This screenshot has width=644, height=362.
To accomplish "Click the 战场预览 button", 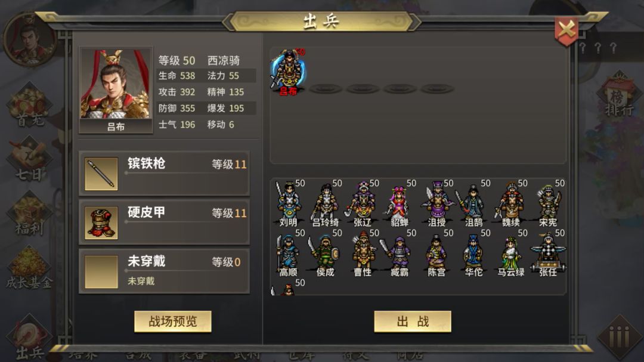I will click(x=173, y=321).
